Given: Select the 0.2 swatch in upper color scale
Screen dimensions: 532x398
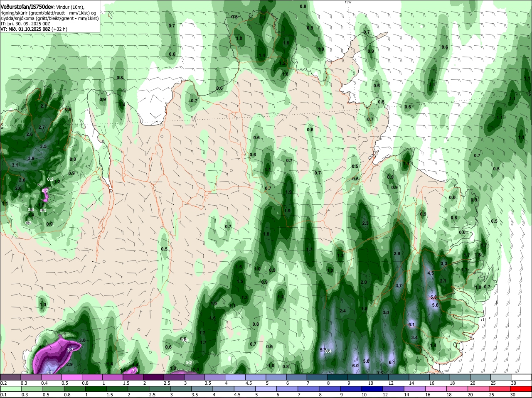Looking at the screenshot, I should pyautogui.click(x=10, y=377).
